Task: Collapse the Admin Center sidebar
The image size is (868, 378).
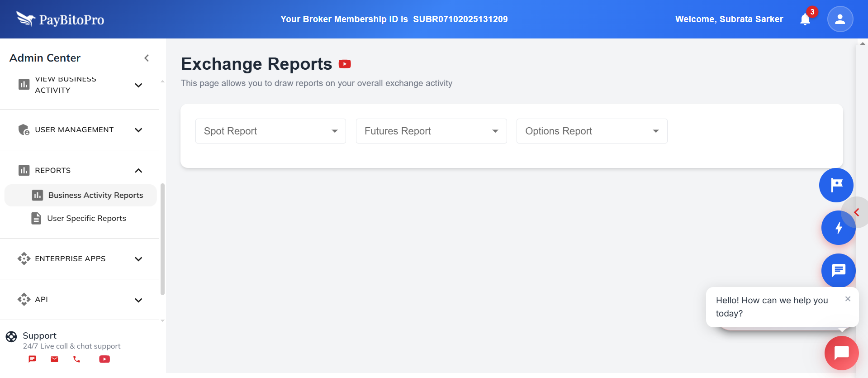Action: 147,58
